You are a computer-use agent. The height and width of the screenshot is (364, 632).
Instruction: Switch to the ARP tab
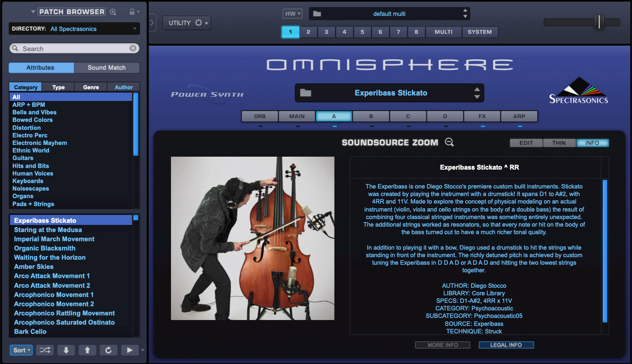tap(519, 116)
